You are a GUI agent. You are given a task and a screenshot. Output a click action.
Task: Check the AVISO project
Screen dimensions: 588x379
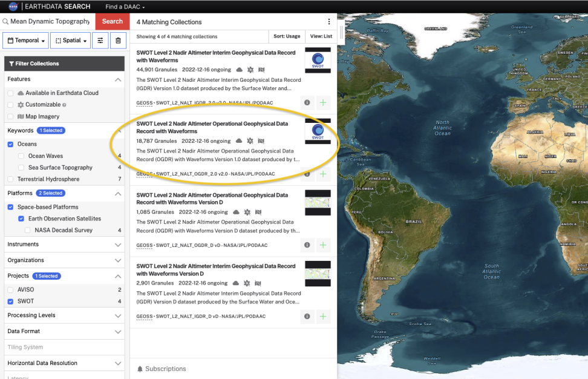(x=10, y=289)
